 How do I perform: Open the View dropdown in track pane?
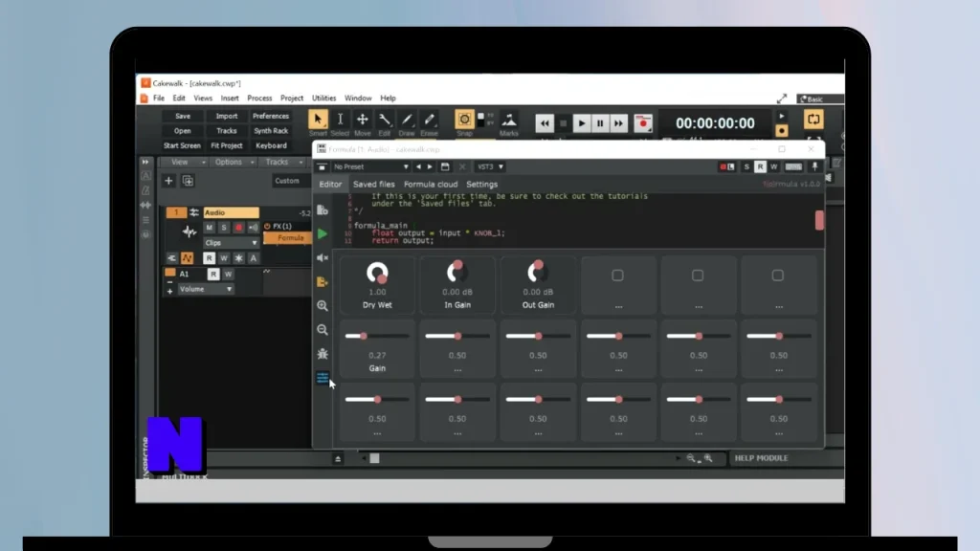(185, 162)
